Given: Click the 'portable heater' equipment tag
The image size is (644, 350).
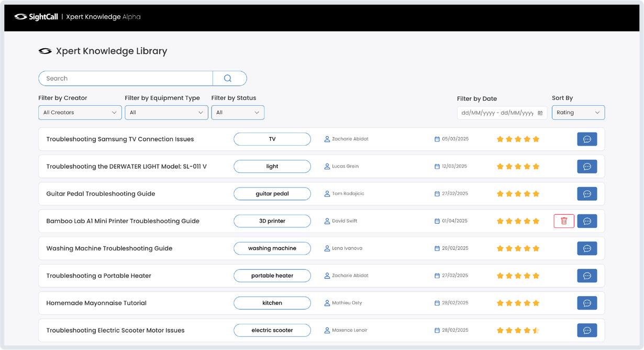Looking at the screenshot, I should click(x=272, y=276).
